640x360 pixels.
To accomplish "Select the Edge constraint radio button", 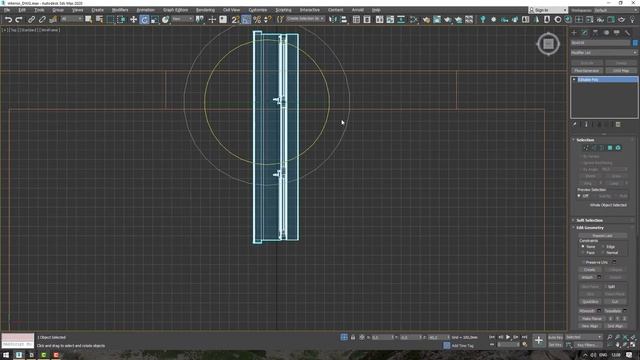I will (x=603, y=247).
